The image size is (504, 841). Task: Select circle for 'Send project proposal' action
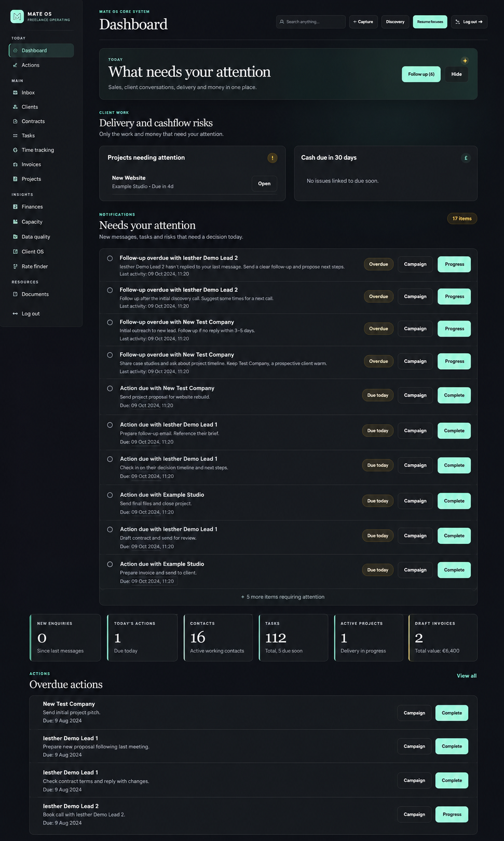pos(110,389)
